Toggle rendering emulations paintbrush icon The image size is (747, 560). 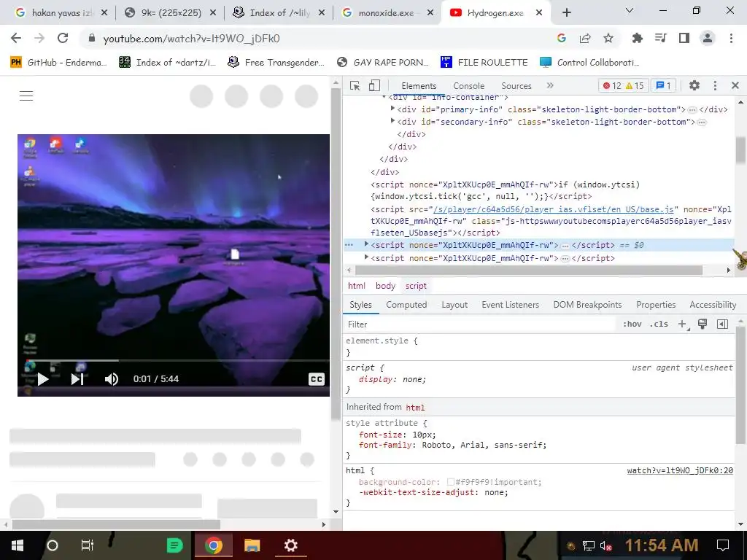[x=703, y=324]
